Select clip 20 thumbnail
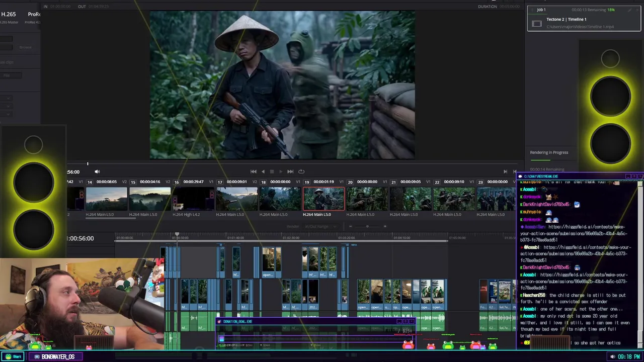 (367, 199)
